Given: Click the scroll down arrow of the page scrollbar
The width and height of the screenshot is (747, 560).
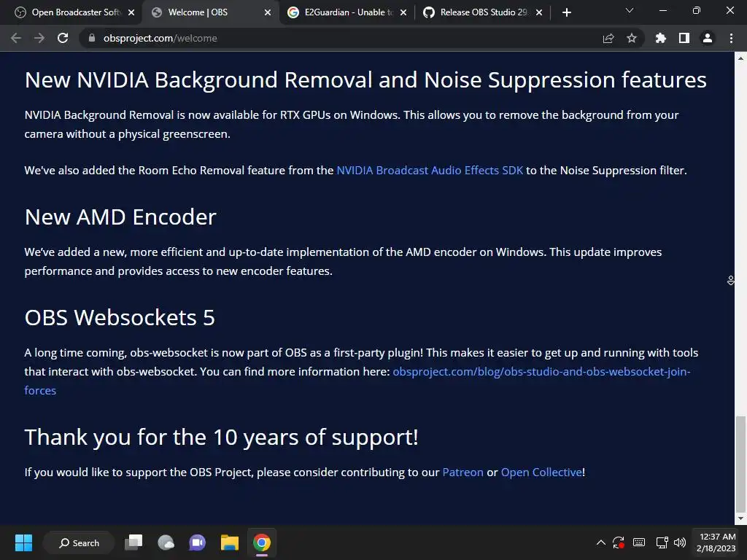Looking at the screenshot, I should pyautogui.click(x=740, y=518).
